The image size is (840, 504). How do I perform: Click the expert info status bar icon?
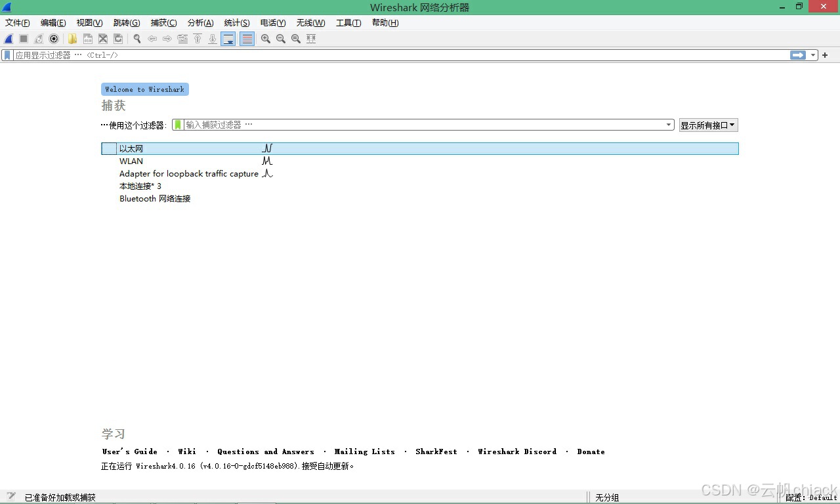click(x=11, y=497)
